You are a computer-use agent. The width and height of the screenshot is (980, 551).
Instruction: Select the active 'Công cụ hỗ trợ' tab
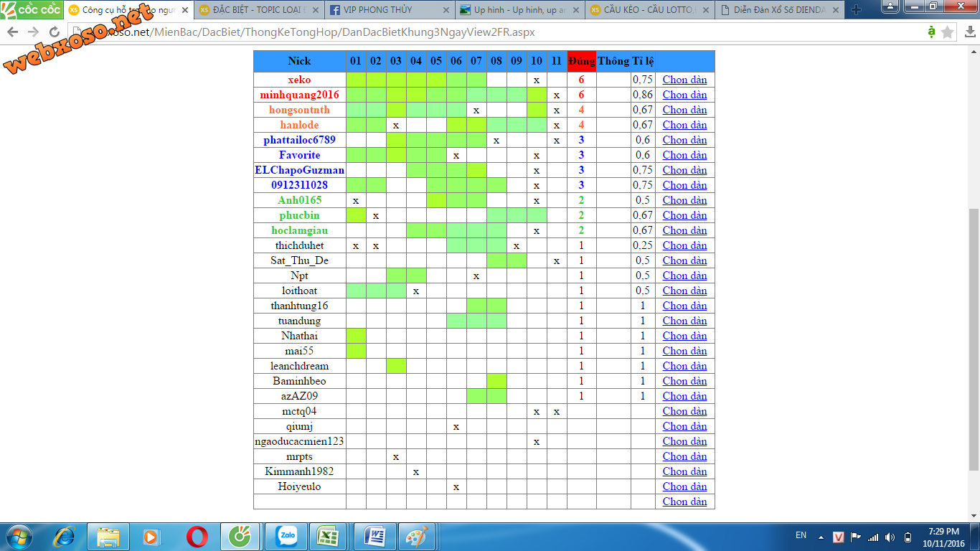click(128, 10)
